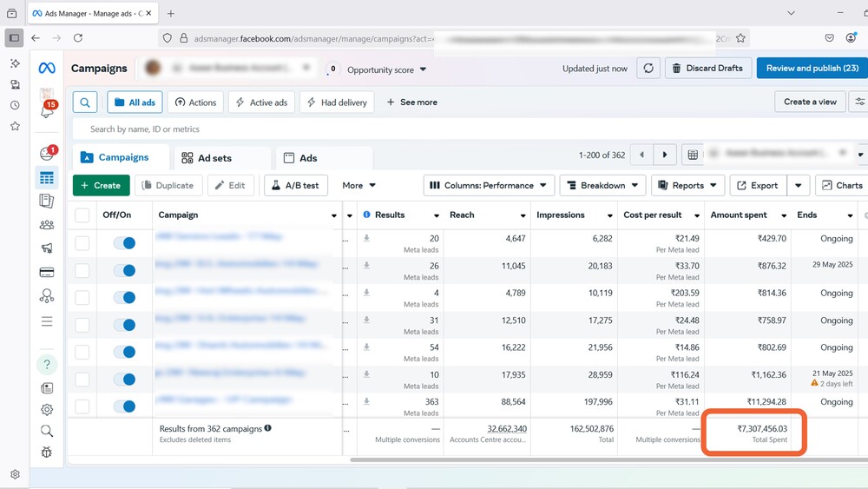Open the megaphone advertising icon in sidebar
868x489 pixels.
pos(47,248)
